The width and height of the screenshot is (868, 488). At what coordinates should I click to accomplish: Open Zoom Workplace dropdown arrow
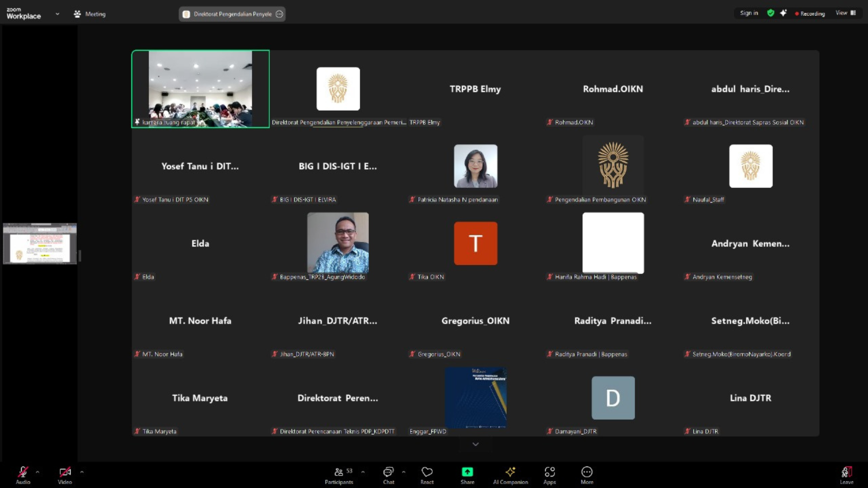tap(57, 14)
